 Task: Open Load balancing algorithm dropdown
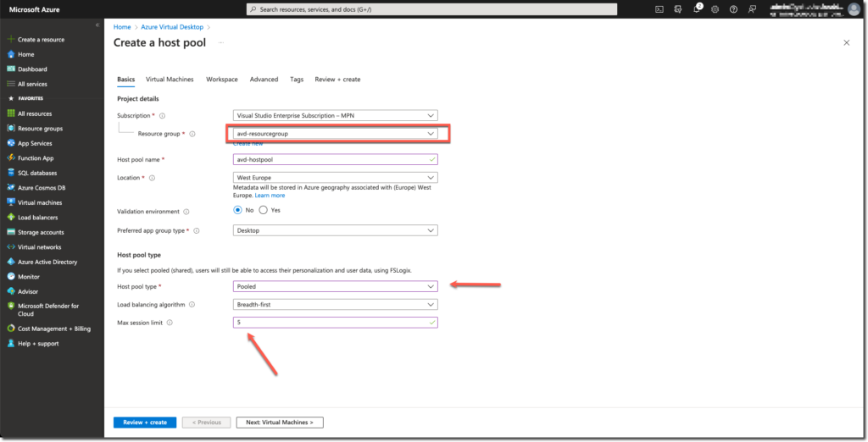(335, 304)
